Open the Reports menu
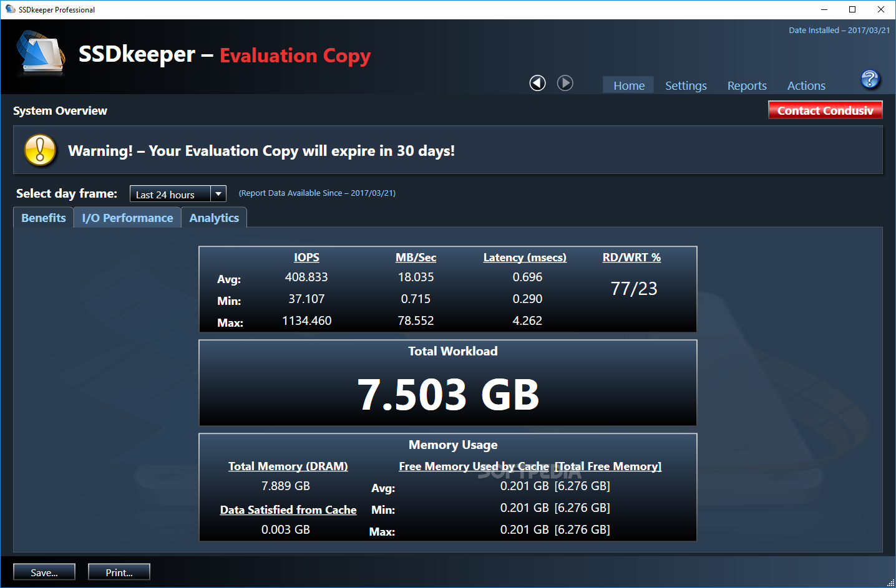The width and height of the screenshot is (896, 588). (x=747, y=85)
